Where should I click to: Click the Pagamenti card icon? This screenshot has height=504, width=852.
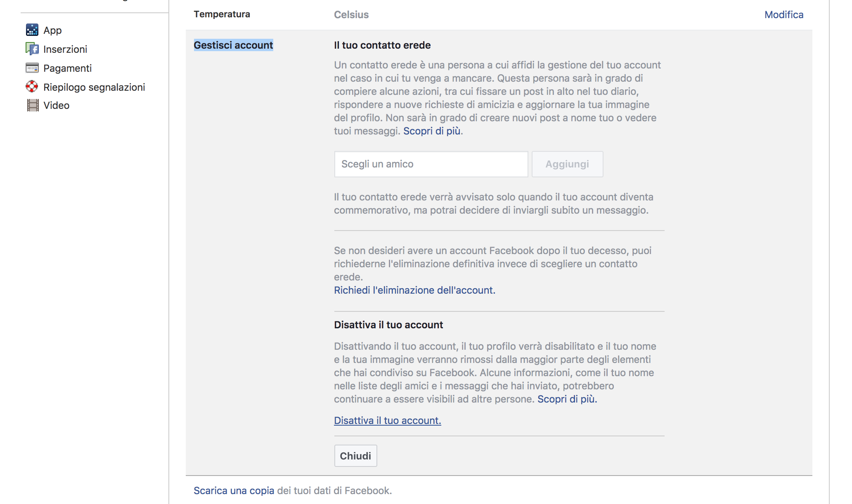coord(32,68)
